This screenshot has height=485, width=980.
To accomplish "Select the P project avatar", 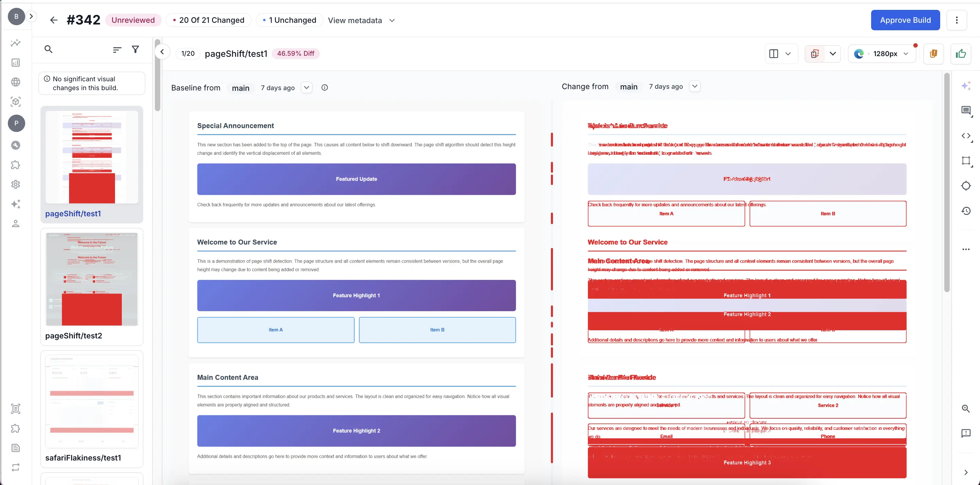I will (16, 123).
